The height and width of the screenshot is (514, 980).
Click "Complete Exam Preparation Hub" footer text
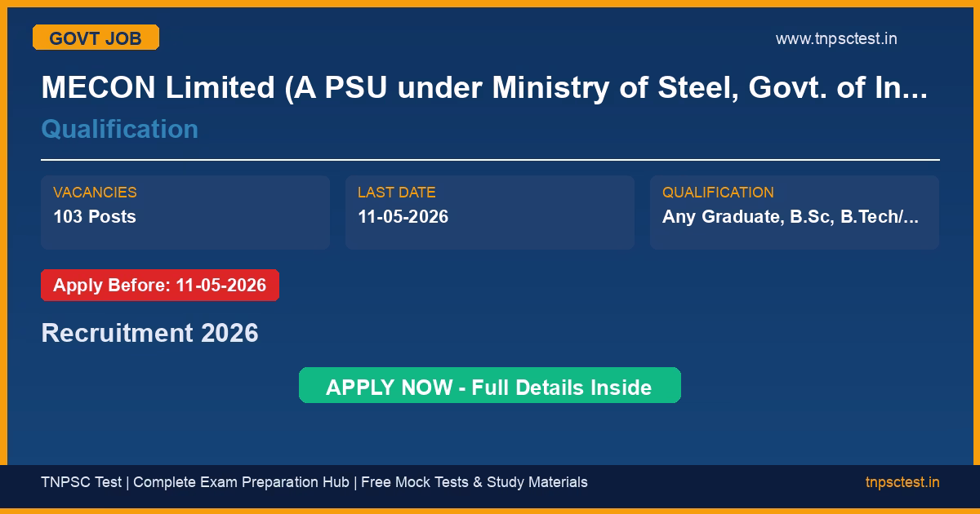pyautogui.click(x=243, y=482)
